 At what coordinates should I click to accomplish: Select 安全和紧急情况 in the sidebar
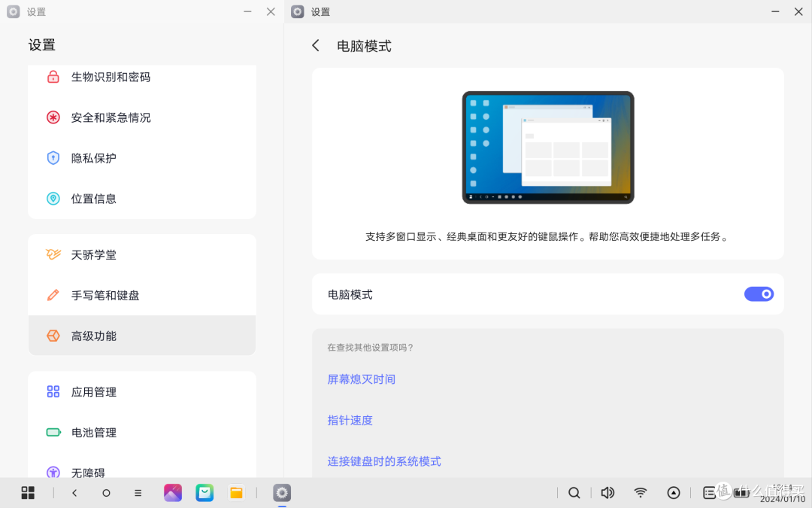click(111, 117)
